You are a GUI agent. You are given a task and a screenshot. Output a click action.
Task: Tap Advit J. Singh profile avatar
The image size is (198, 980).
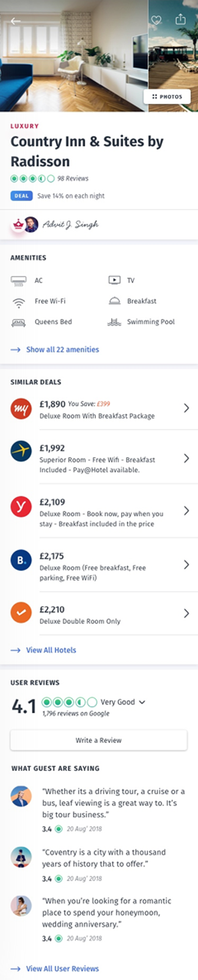(31, 224)
